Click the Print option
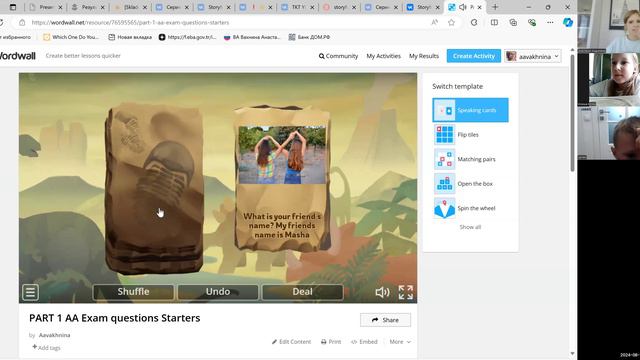The width and height of the screenshot is (640, 360). [x=331, y=342]
